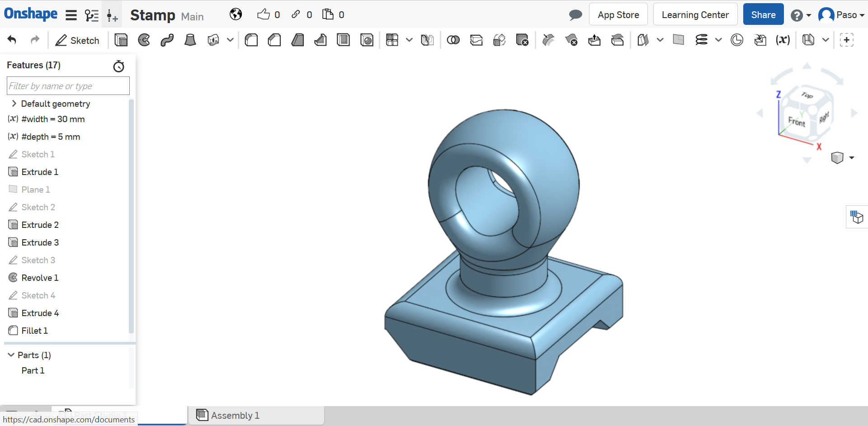Expand the pattern tools dropdown arrow
The width and height of the screenshot is (868, 426).
click(409, 40)
